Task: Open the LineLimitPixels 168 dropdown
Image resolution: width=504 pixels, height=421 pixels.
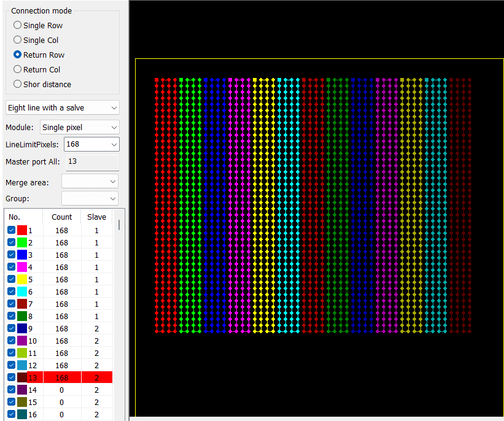Action: tap(91, 144)
